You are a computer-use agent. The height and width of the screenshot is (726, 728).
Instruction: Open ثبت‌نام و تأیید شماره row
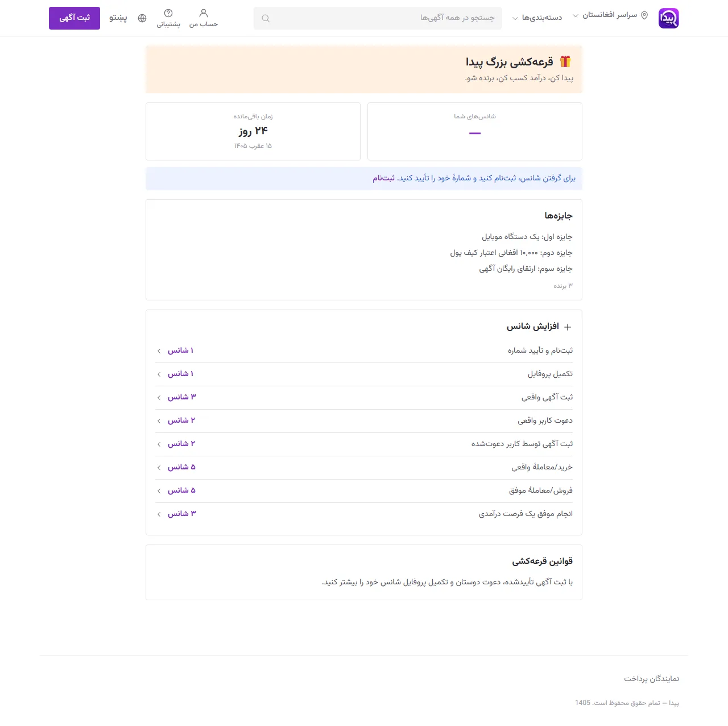[364, 350]
